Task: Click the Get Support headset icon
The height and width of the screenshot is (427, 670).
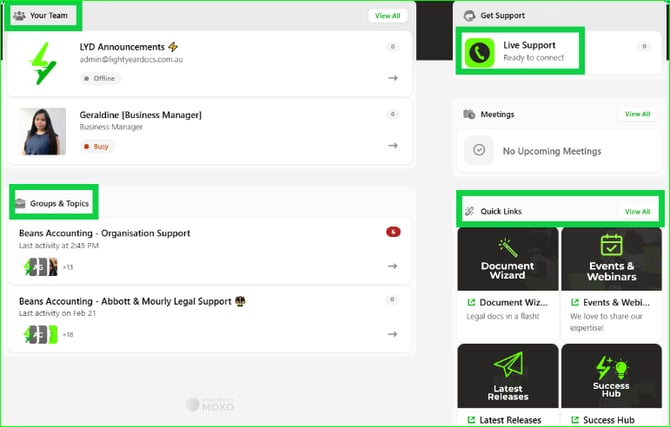Action: [469, 16]
